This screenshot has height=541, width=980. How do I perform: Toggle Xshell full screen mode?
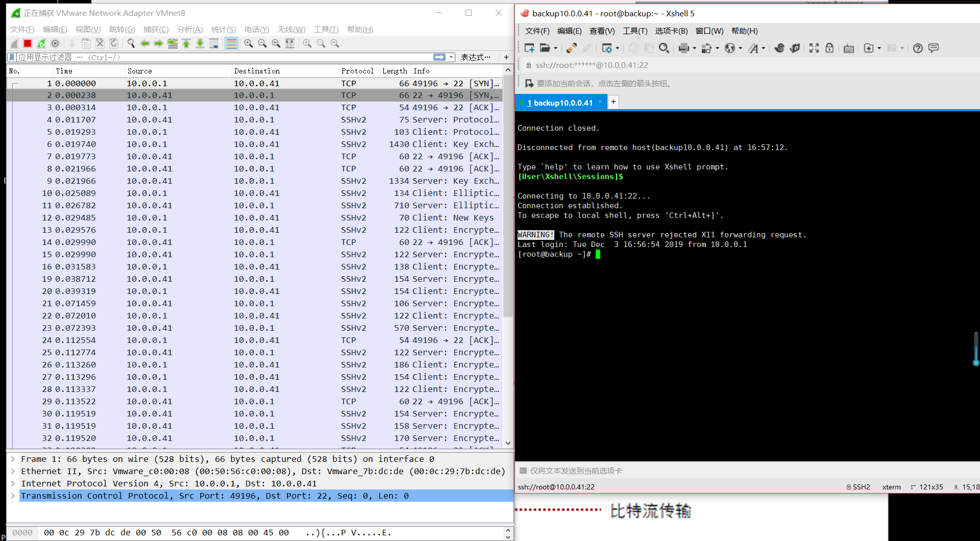(814, 48)
